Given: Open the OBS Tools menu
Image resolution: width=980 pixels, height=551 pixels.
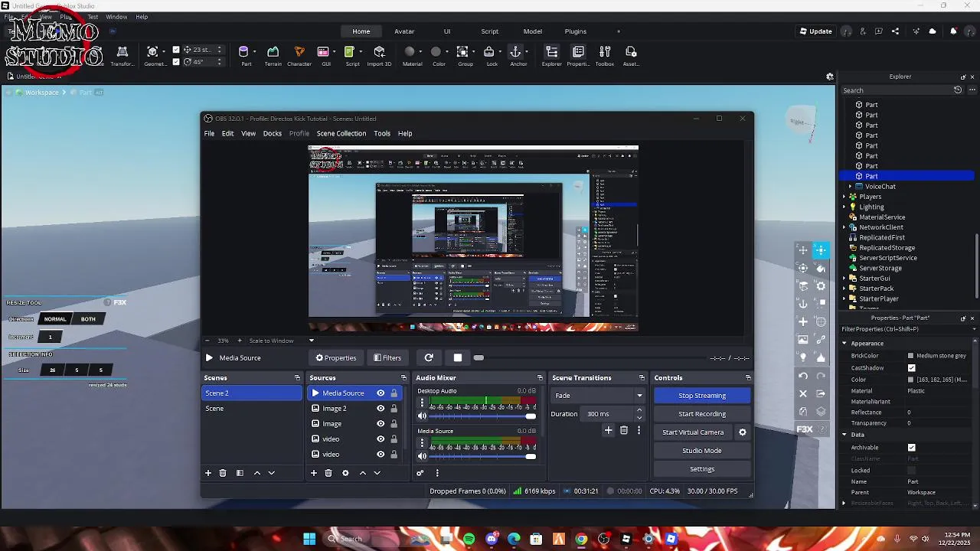Looking at the screenshot, I should [382, 133].
